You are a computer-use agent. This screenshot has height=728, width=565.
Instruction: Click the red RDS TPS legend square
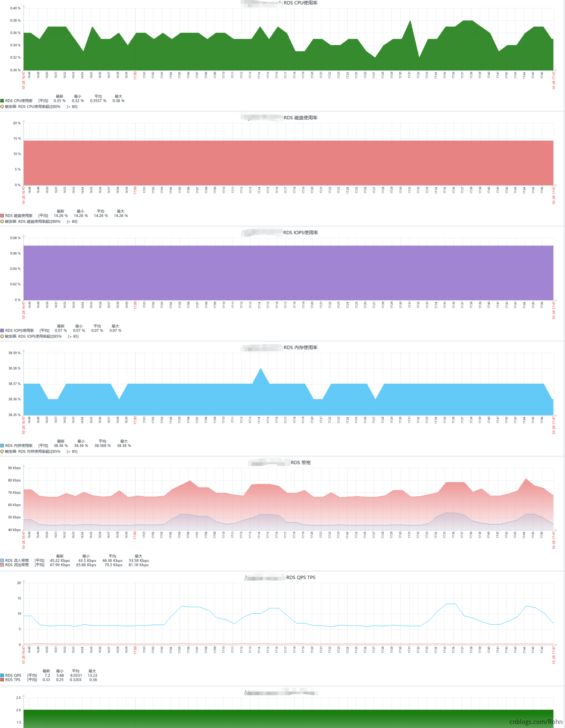pos(2,680)
